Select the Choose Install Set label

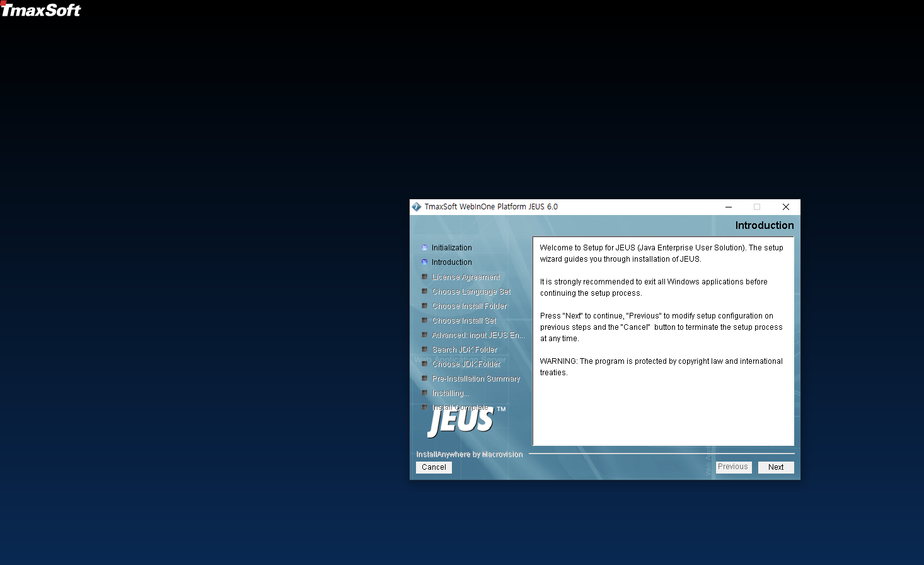coord(465,320)
